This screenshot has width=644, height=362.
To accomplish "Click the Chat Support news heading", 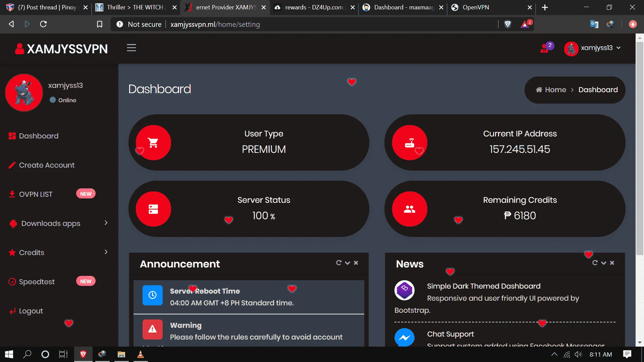I will (450, 334).
